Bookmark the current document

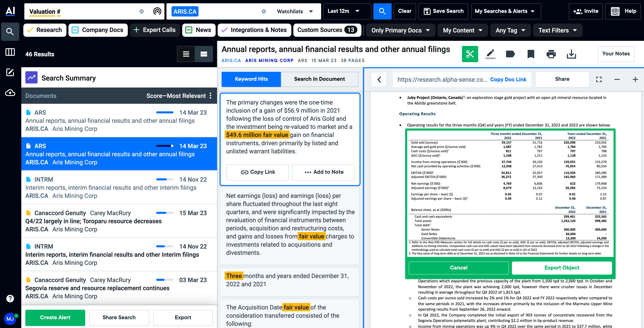[531, 54]
